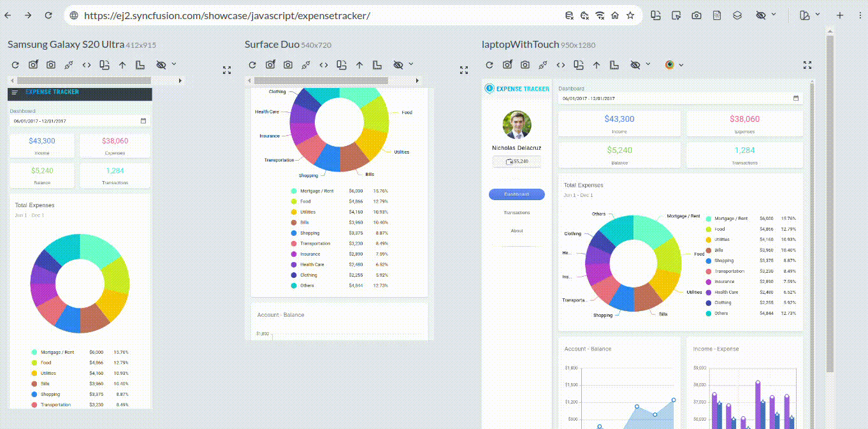This screenshot has height=429, width=868.
Task: Select Transactions in laptop sidebar menu
Action: (517, 213)
